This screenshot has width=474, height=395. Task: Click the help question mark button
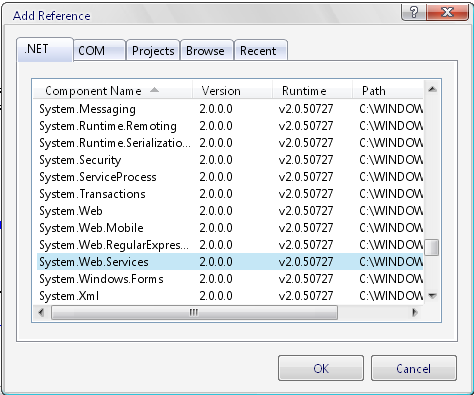414,12
